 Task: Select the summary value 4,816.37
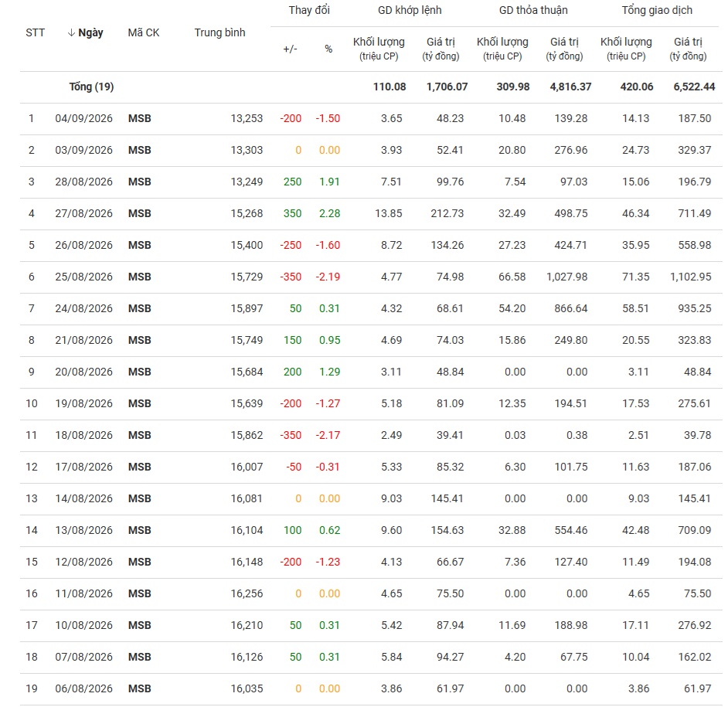(x=570, y=87)
